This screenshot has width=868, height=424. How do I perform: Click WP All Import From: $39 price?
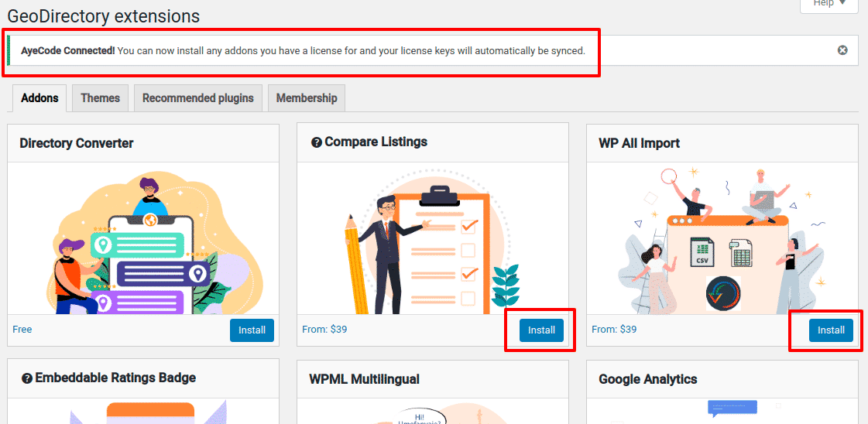[614, 330]
